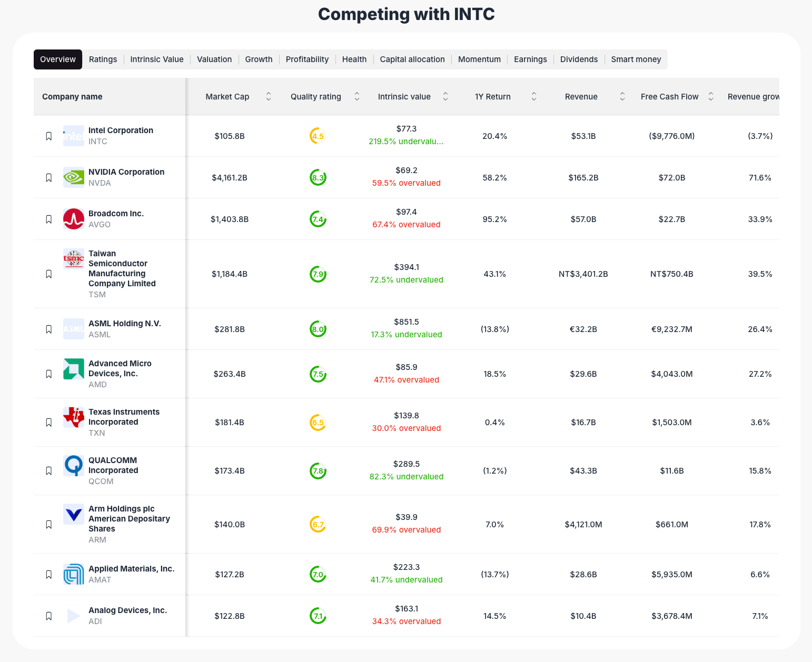Open NVIDIA Corporation company link

126,172
